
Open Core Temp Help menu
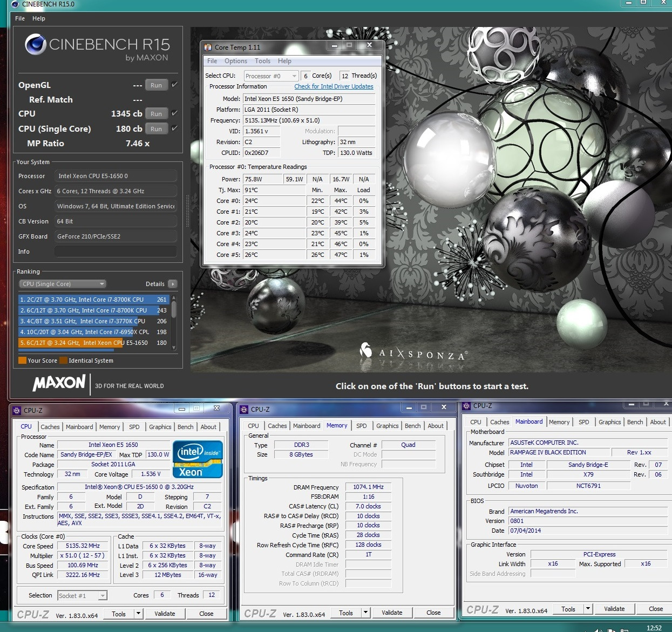pos(284,61)
